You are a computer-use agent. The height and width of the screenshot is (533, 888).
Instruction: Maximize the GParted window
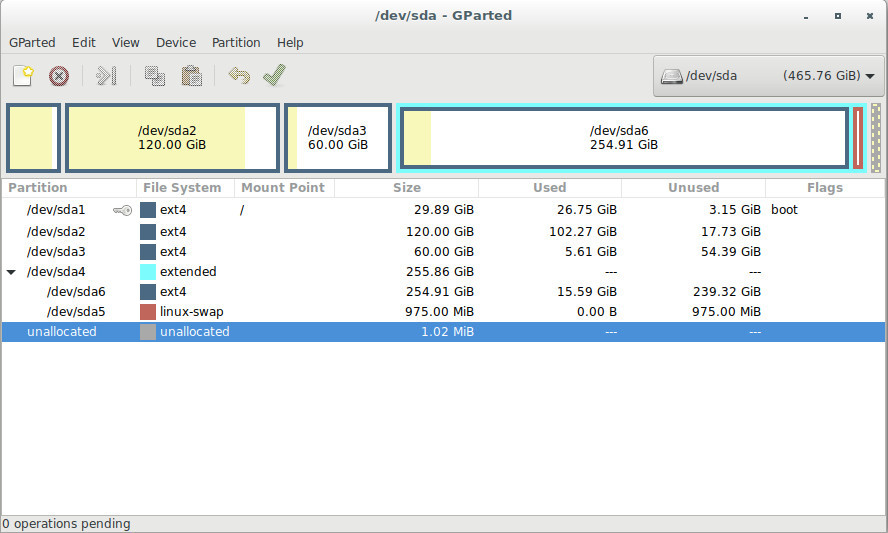click(838, 16)
